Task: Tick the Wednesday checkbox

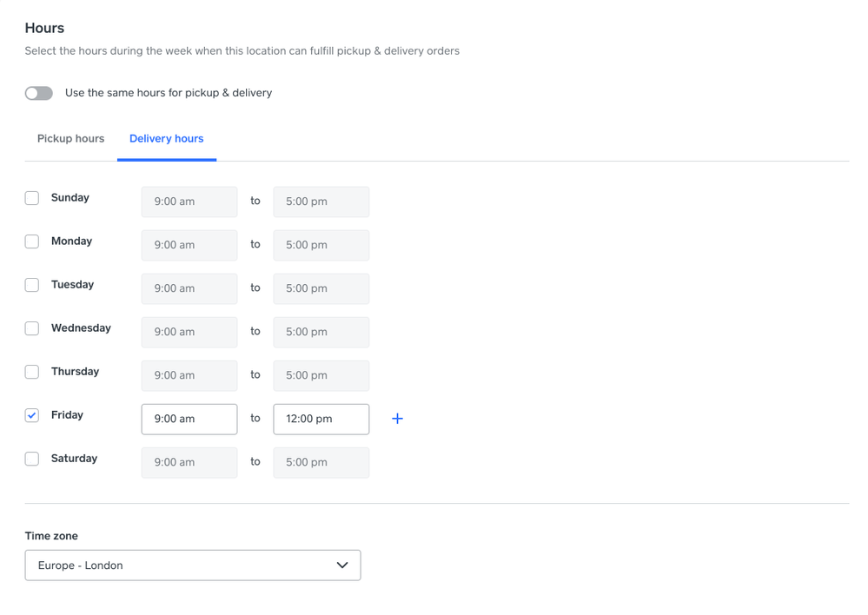Action: tap(32, 328)
